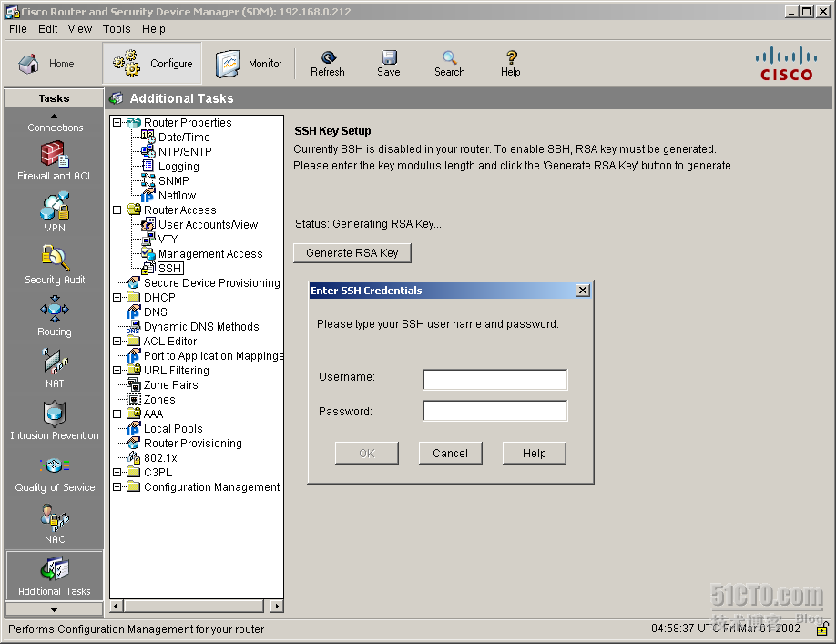The image size is (836, 644).
Task: Click the Management Access icon
Action: coord(148,254)
